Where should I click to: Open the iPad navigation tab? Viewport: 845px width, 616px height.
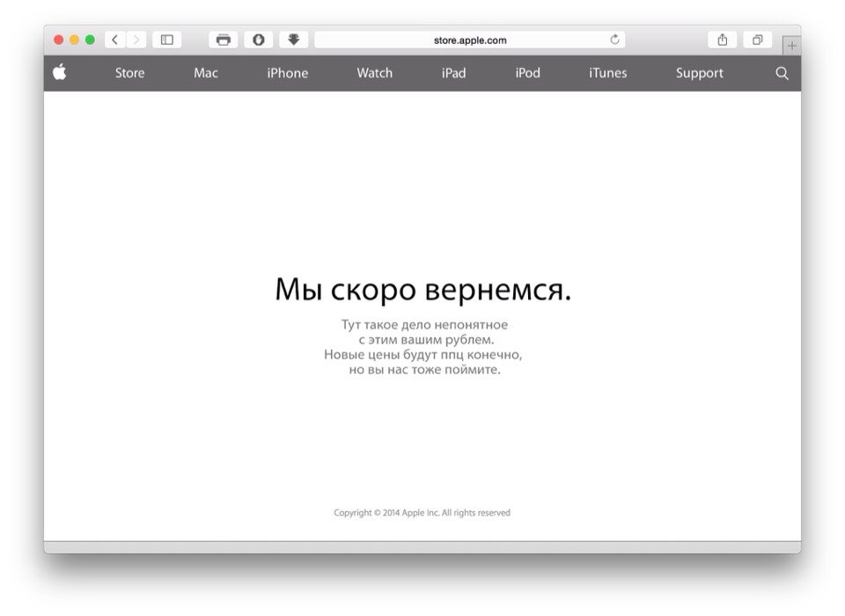454,73
